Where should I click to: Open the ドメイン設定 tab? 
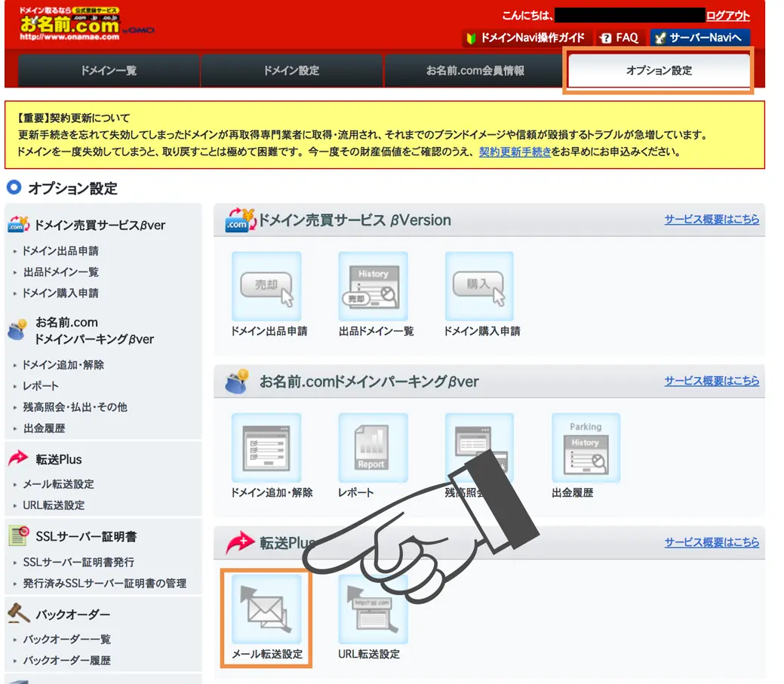coord(291,70)
